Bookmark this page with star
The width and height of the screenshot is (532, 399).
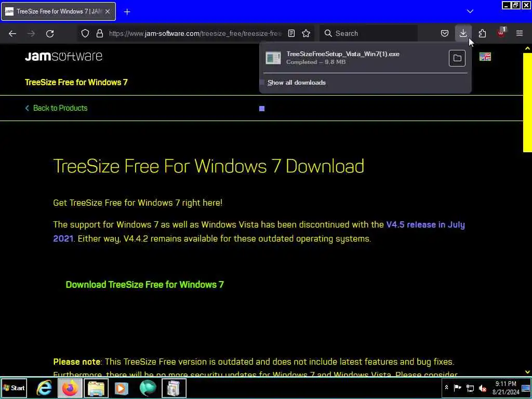click(x=306, y=33)
